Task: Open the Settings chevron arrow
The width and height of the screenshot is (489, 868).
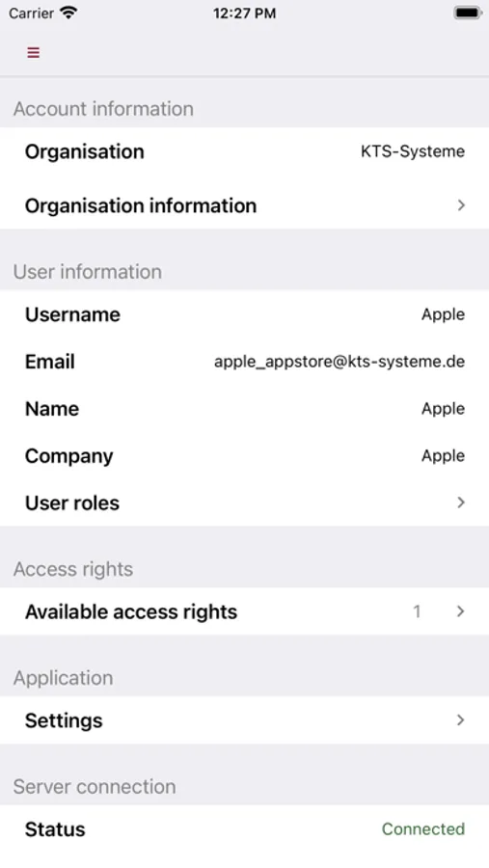Action: [461, 719]
